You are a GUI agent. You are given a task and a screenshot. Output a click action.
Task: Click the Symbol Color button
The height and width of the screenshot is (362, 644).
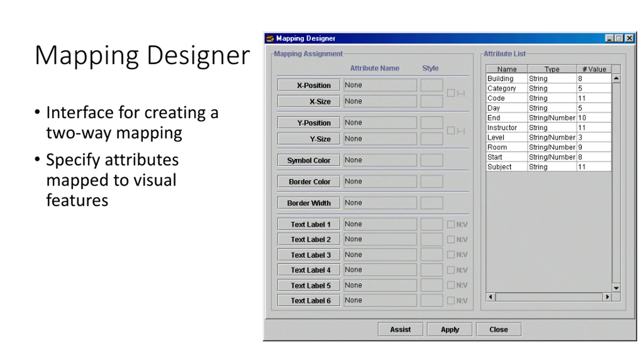[309, 160]
